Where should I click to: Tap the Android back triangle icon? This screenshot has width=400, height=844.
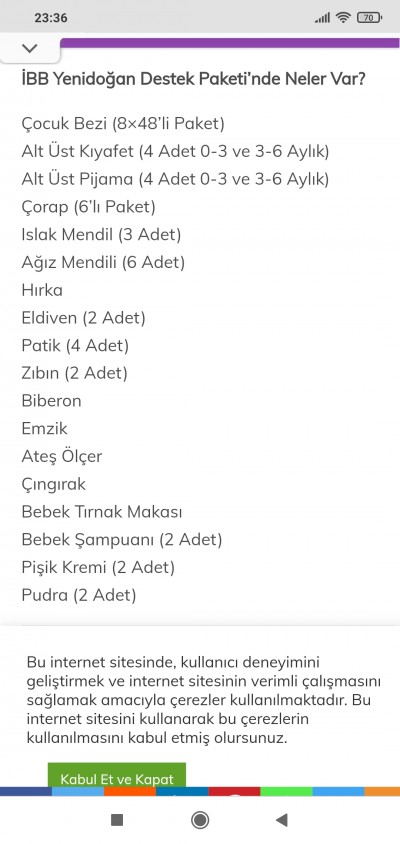pyautogui.click(x=282, y=820)
